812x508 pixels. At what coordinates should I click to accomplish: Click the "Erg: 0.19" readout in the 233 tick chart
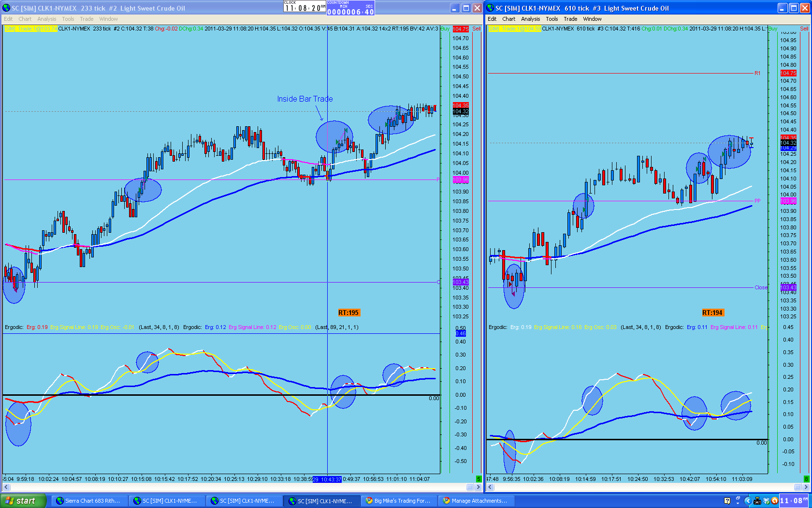(37, 327)
